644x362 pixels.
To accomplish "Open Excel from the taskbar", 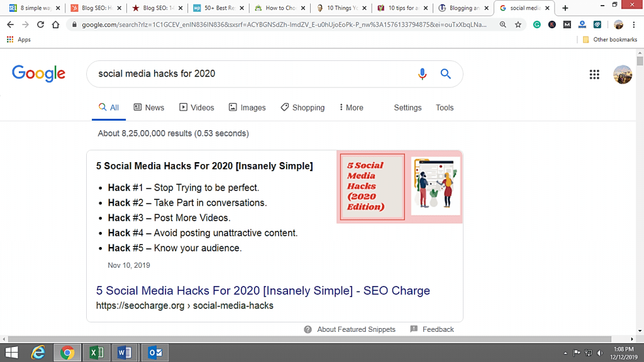I will pyautogui.click(x=96, y=353).
